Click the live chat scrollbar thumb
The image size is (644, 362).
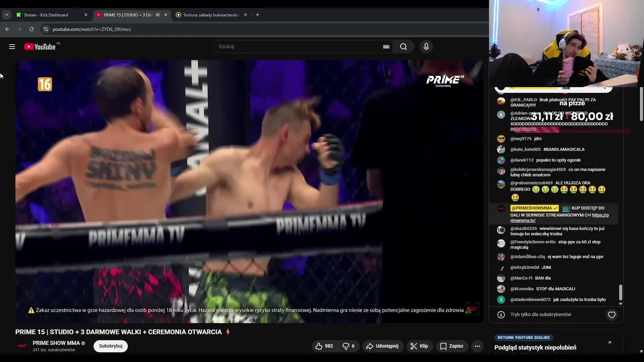[x=620, y=292]
